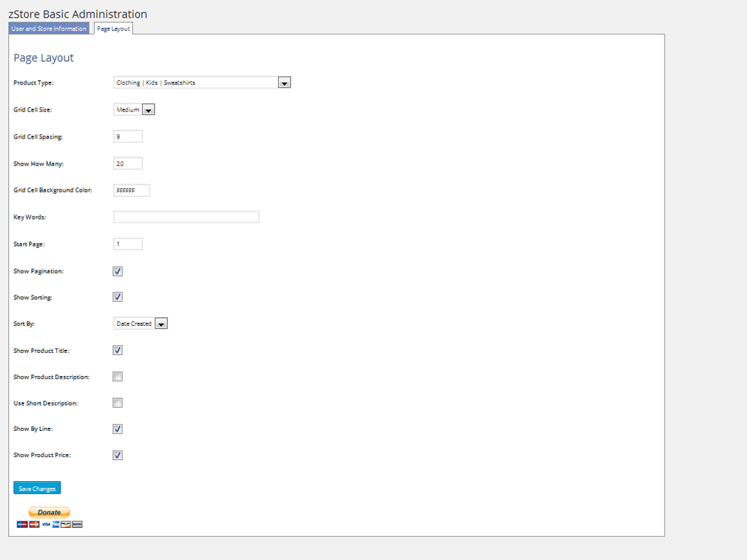Switch to User and Store Information tab
The height and width of the screenshot is (560, 747).
49,28
